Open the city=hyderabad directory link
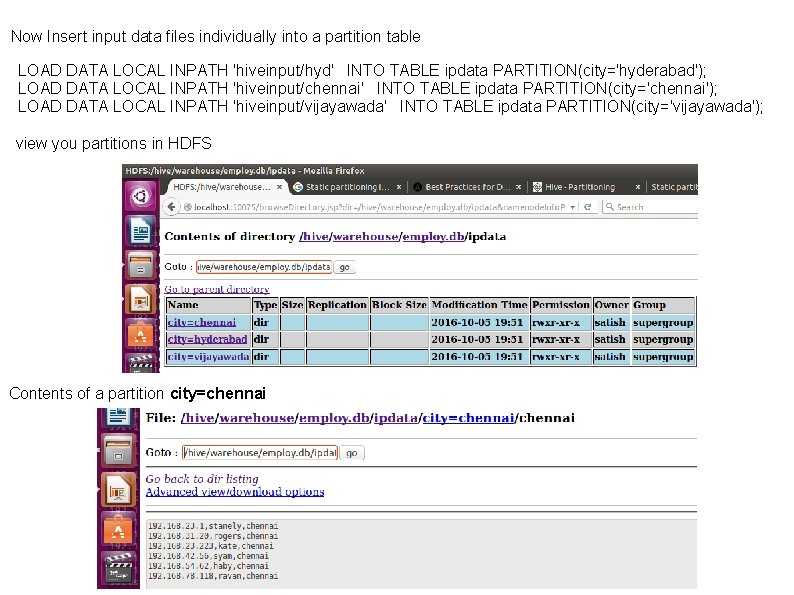The image size is (794, 595). 207,339
